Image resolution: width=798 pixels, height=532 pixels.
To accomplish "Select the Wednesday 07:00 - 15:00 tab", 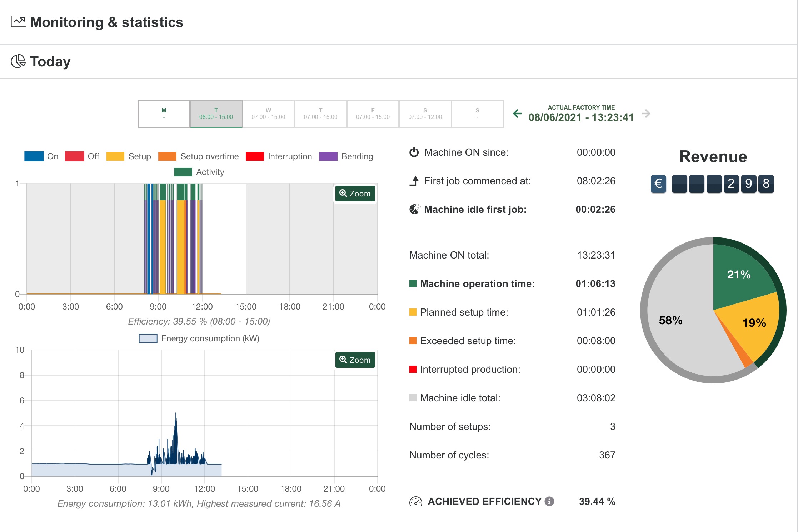I will [268, 114].
